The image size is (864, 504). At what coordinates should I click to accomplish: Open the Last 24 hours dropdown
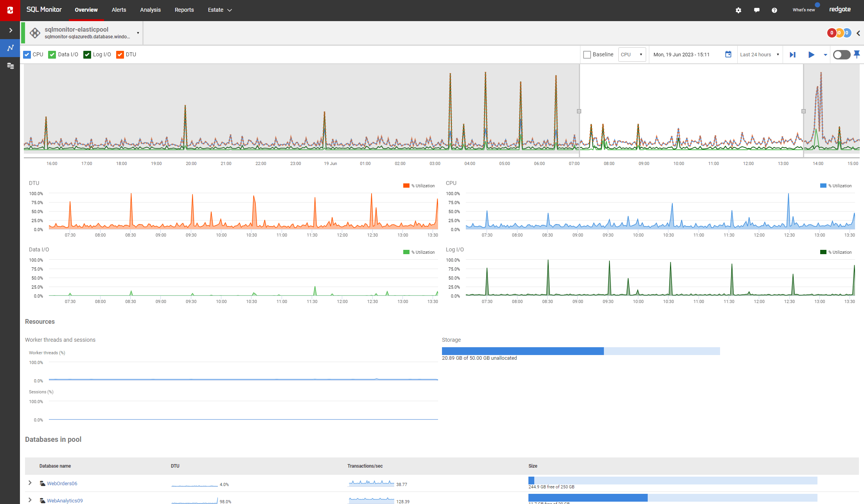pyautogui.click(x=759, y=55)
